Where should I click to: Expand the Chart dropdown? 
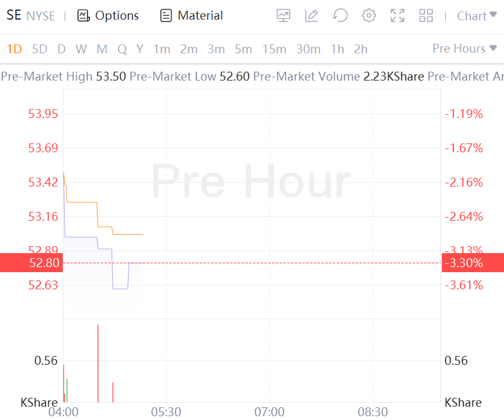[x=477, y=16]
